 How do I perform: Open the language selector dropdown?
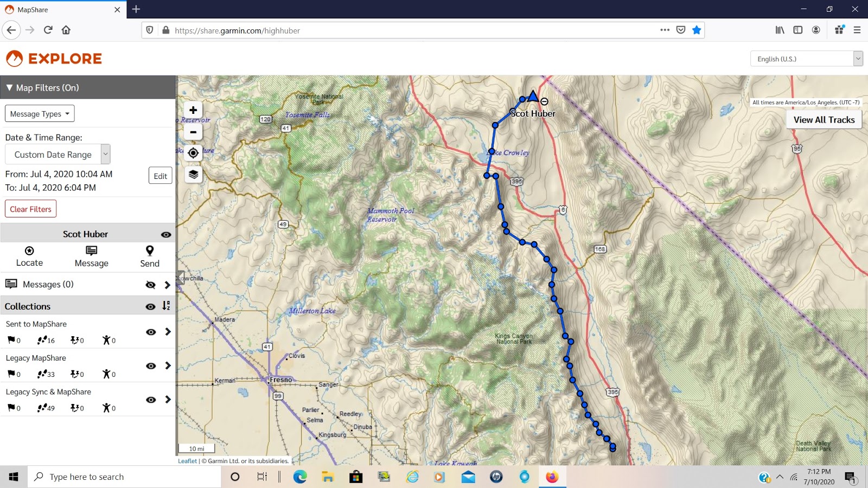pyautogui.click(x=806, y=59)
